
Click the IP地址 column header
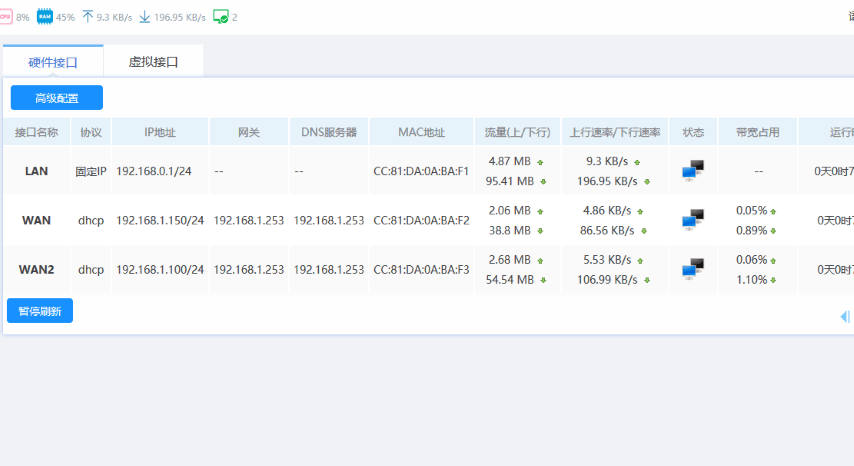point(160,132)
